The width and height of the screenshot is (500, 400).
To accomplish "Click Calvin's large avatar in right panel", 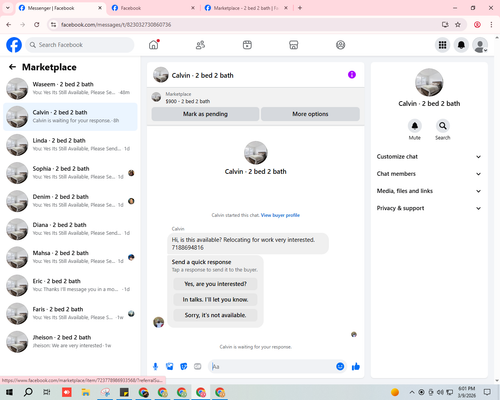I will [x=429, y=82].
